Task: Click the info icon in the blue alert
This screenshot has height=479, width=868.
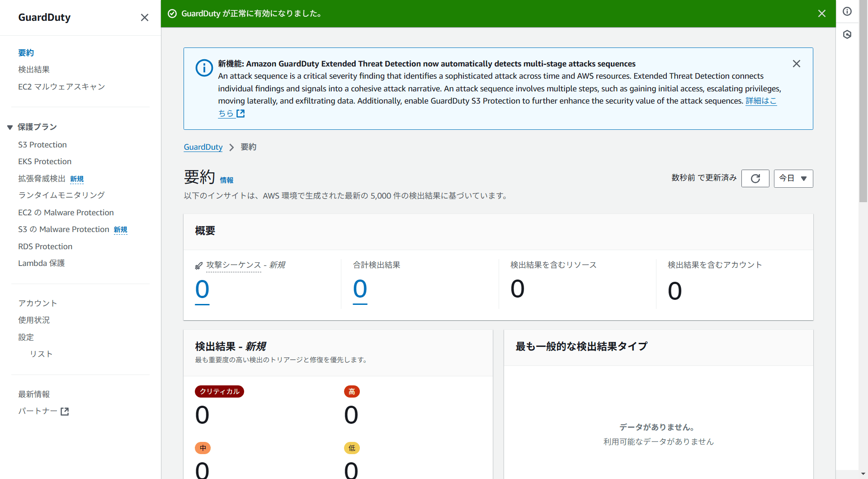Action: pyautogui.click(x=204, y=68)
